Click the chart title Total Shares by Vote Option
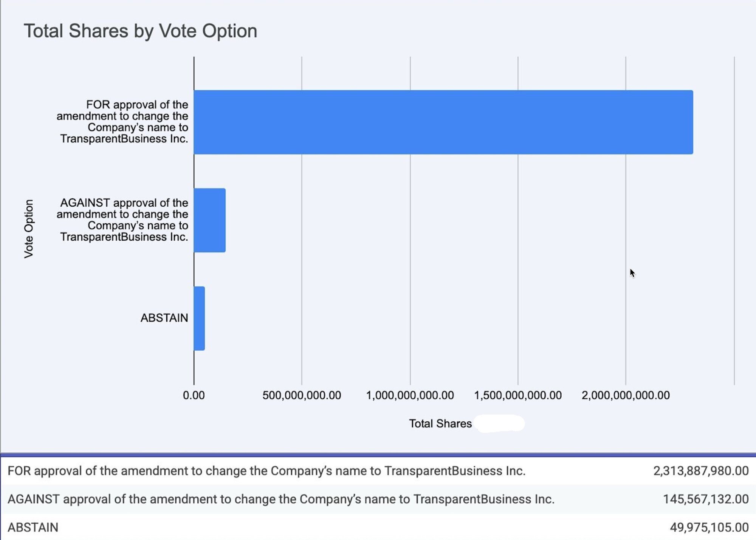 point(140,31)
